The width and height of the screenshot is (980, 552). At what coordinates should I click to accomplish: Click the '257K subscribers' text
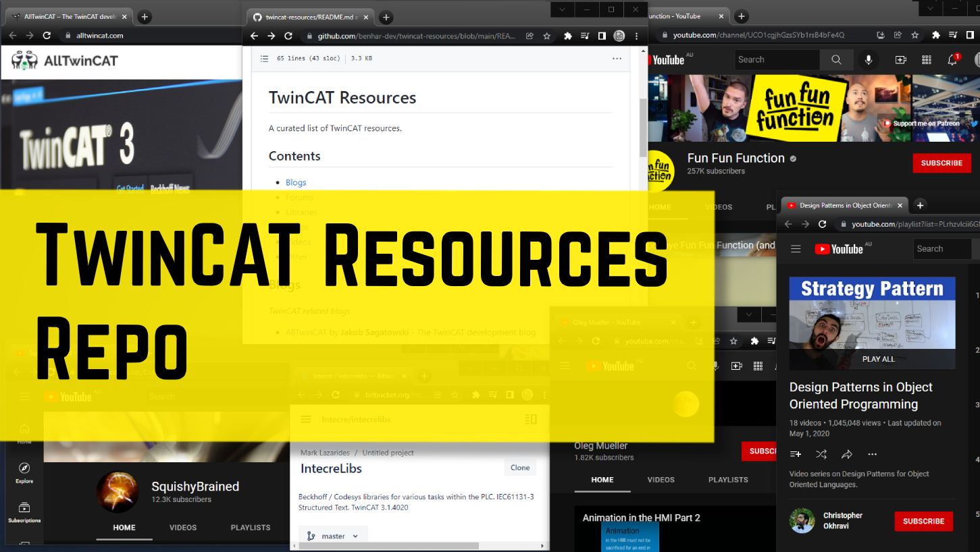[x=716, y=171]
